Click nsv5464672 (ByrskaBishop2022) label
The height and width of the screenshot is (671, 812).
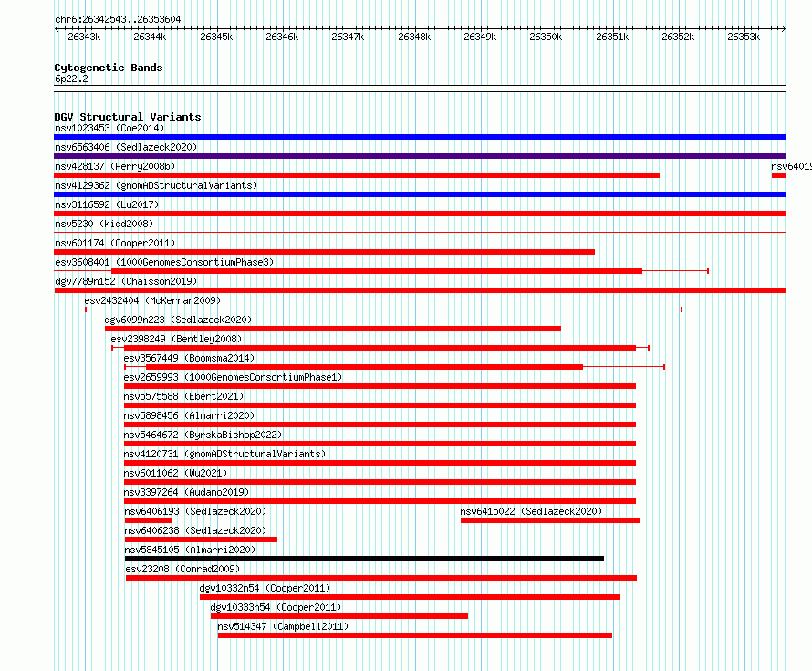203,435
